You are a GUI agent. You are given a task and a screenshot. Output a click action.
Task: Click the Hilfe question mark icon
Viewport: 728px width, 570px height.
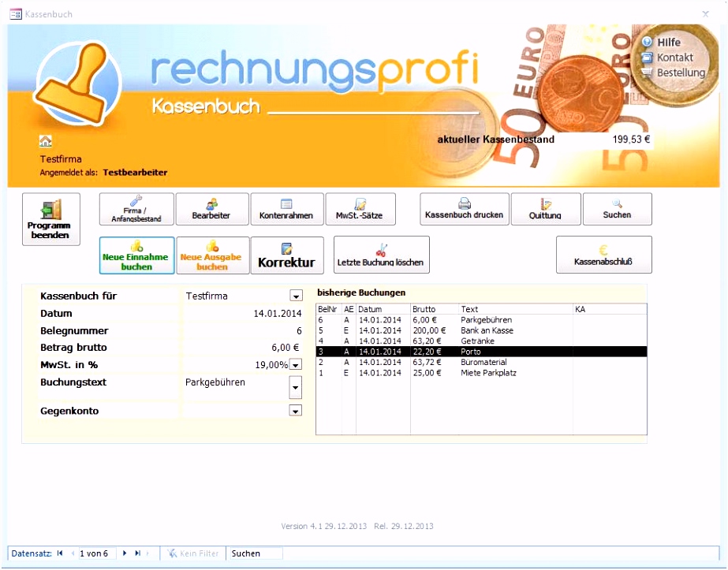tap(647, 42)
